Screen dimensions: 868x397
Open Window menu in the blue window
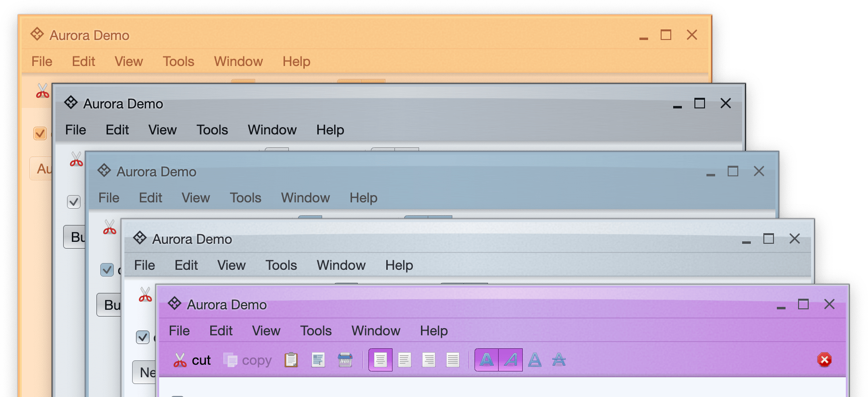[306, 198]
